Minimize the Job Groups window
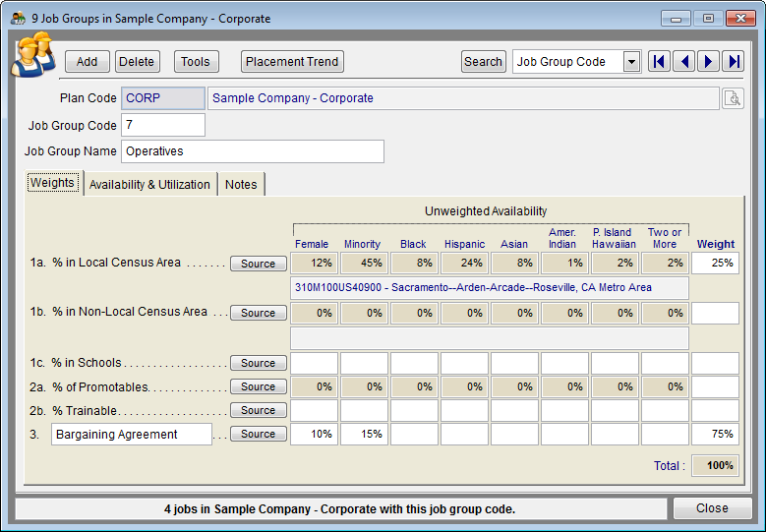 coord(677,19)
